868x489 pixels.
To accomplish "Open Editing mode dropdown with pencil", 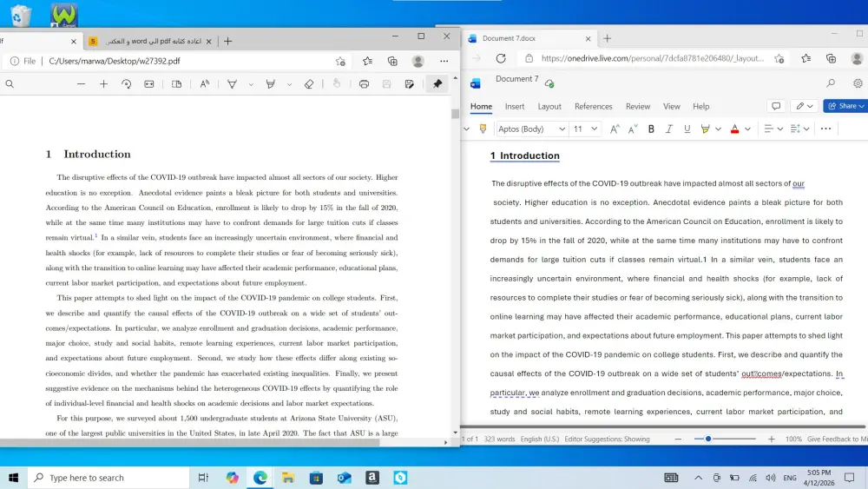I will [x=804, y=106].
